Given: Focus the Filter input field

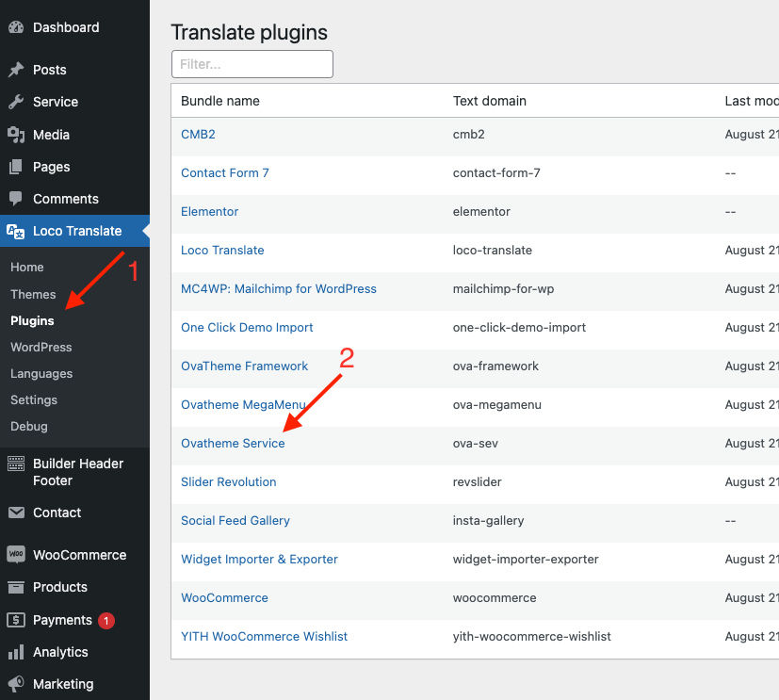Looking at the screenshot, I should point(252,64).
